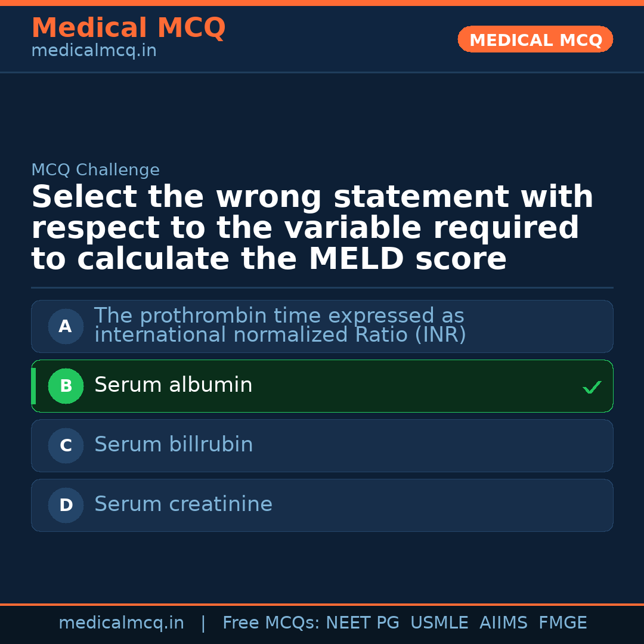Click the Medical MCQ logo text

(x=128, y=27)
